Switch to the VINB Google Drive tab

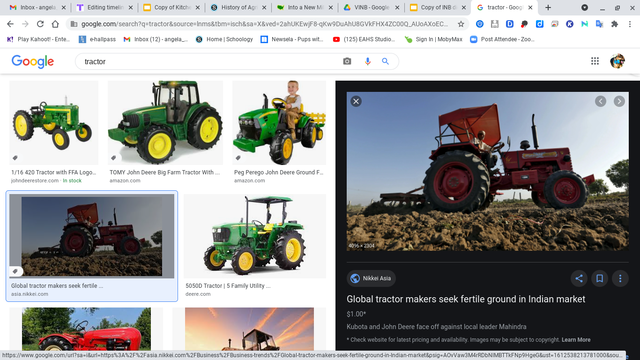[x=371, y=7]
